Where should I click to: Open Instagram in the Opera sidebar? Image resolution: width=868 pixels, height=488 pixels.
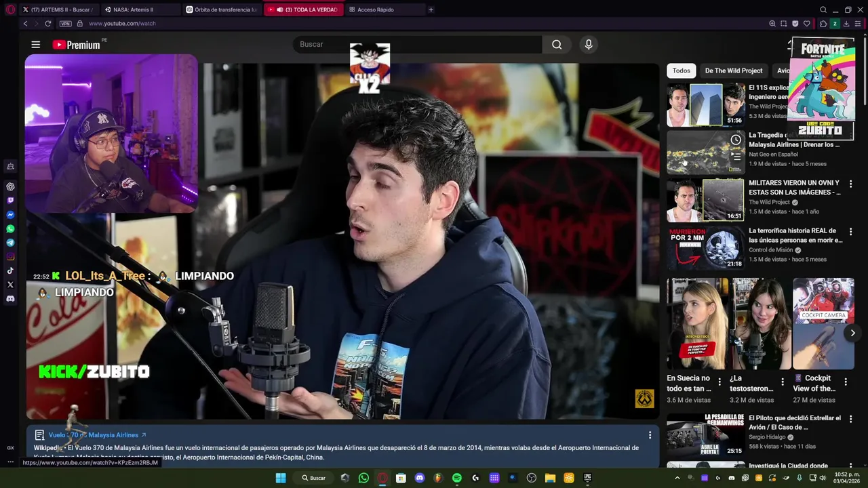coord(10,257)
